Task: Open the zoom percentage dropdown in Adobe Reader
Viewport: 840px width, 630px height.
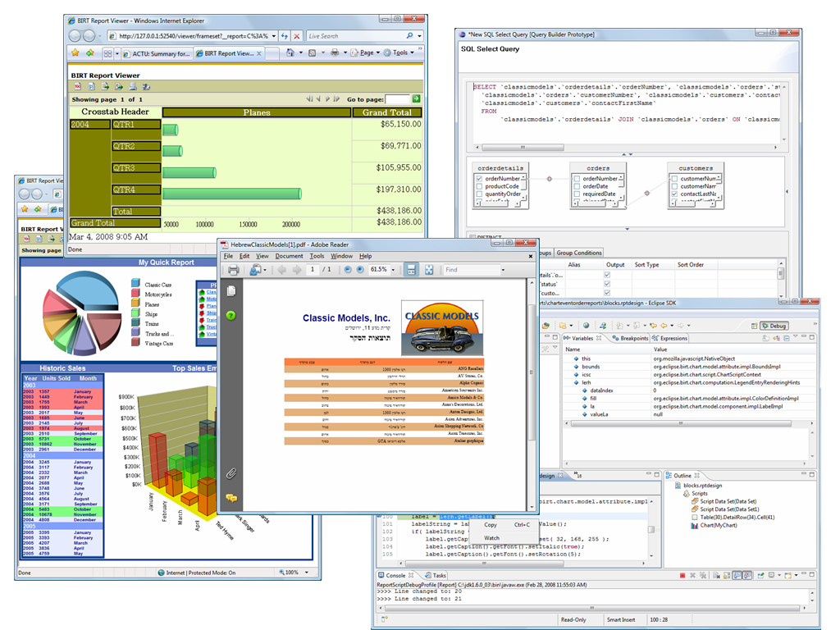Action: pos(392,270)
